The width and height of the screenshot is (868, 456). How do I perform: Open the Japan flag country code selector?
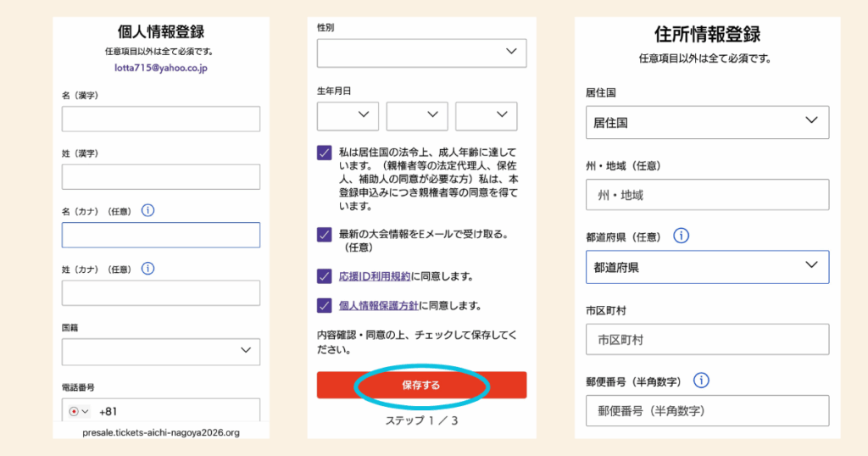(78, 412)
